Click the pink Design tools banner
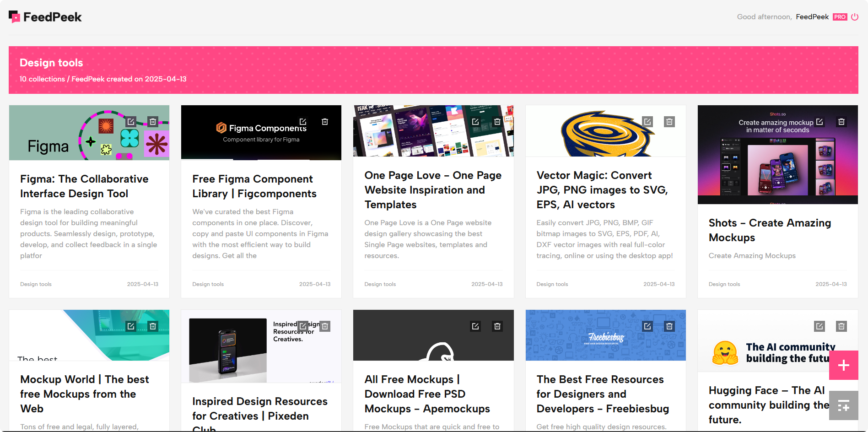868x432 pixels. pyautogui.click(x=434, y=70)
